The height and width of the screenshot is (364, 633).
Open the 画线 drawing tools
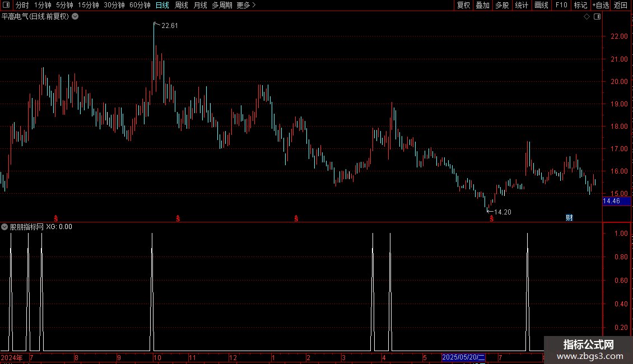point(541,5)
